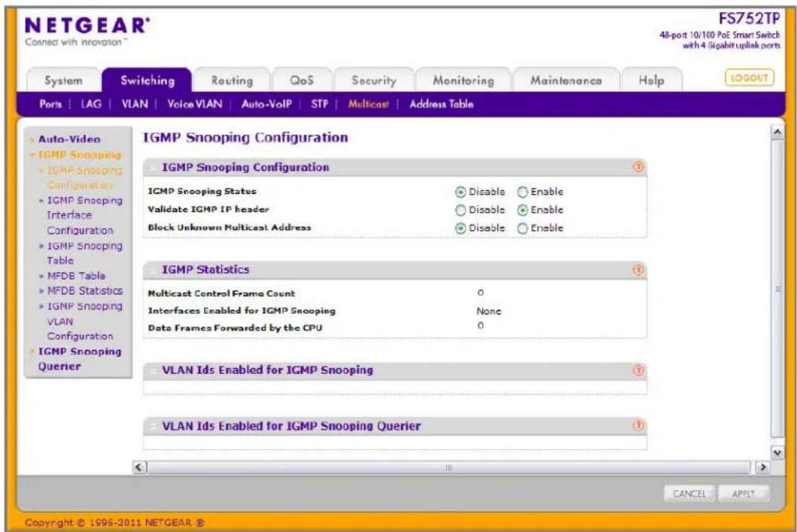Click the vertical scrollbar down arrow

777,452
